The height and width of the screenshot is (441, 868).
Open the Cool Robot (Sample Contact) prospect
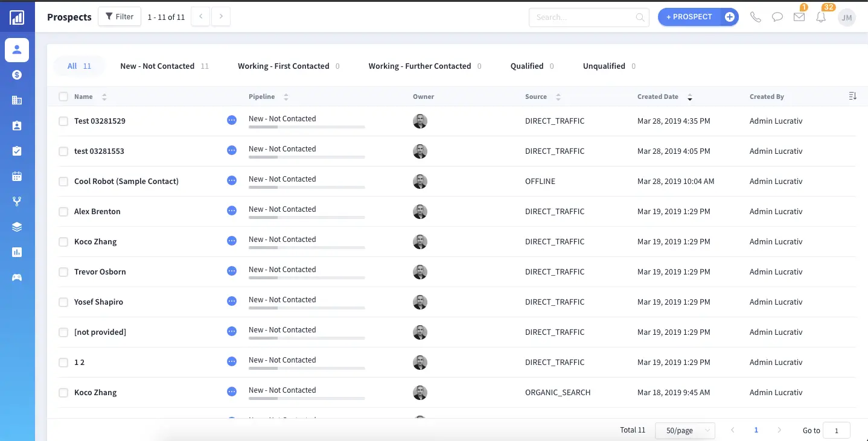pos(126,181)
